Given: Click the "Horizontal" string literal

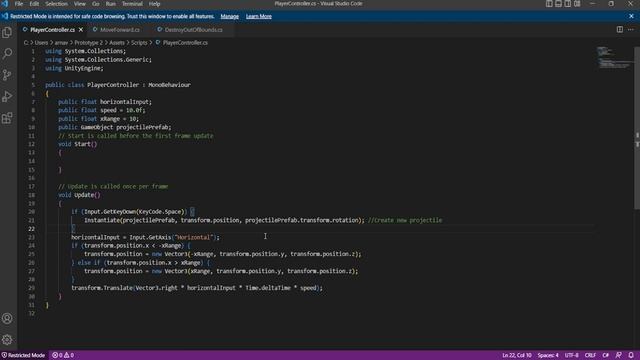Looking at the screenshot, I should coord(193,237).
